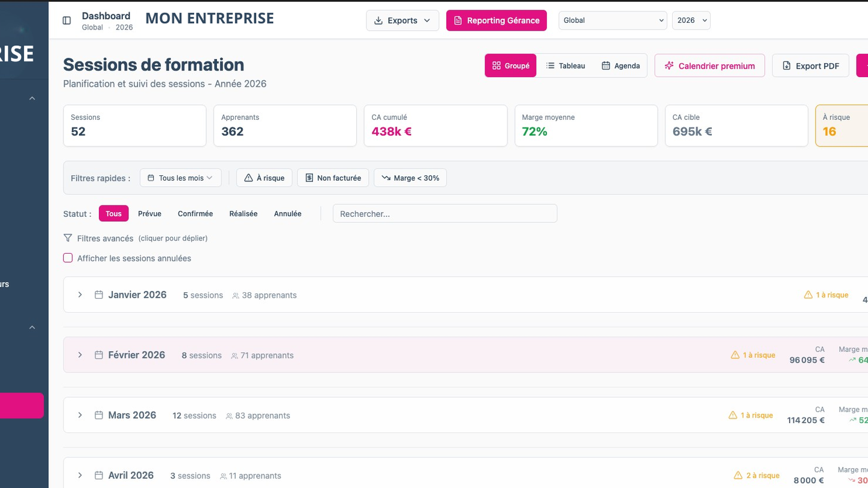Expand Filtres avancés
868x488 pixels.
(136, 238)
